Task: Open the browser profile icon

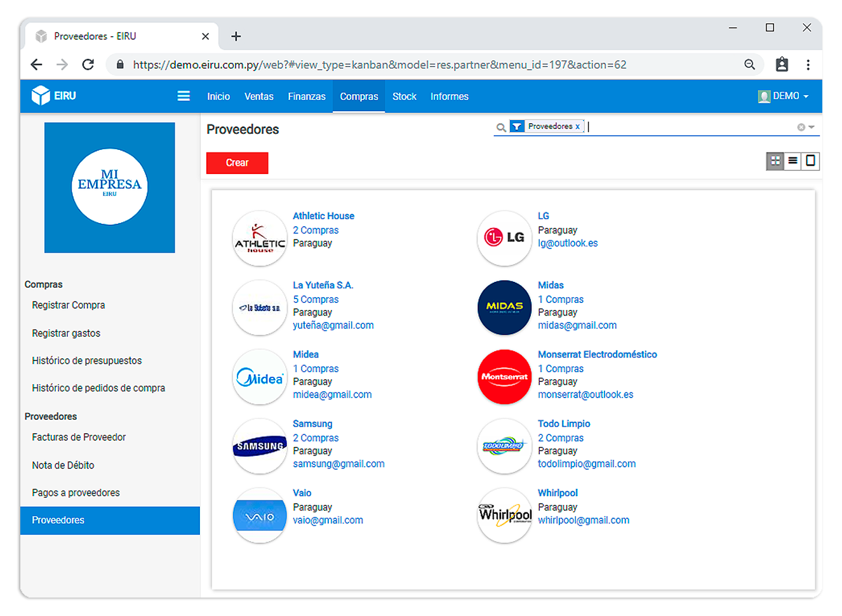Action: [782, 64]
